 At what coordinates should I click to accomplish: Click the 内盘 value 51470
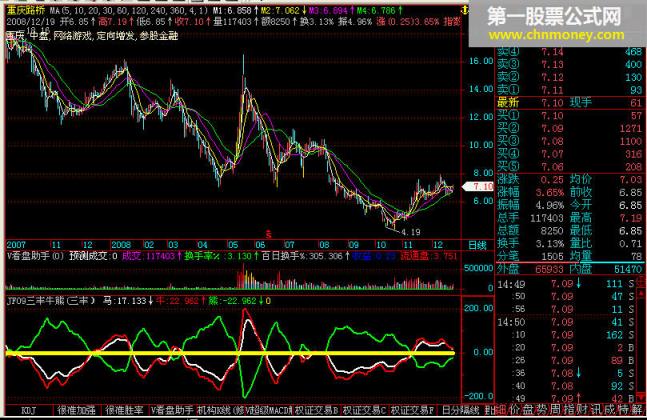pos(628,269)
